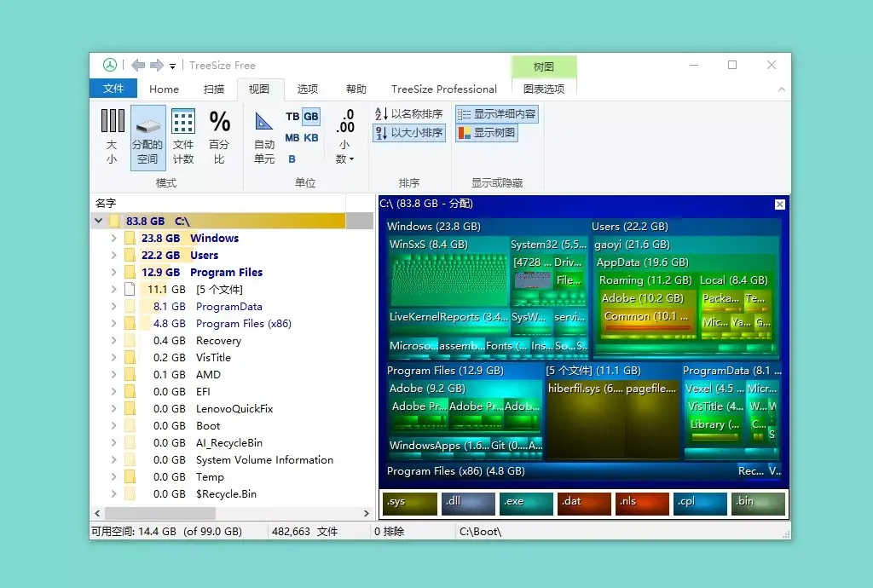Open the 图表选项 chart options tab
Screen dimensions: 873x588
pyautogui.click(x=544, y=89)
